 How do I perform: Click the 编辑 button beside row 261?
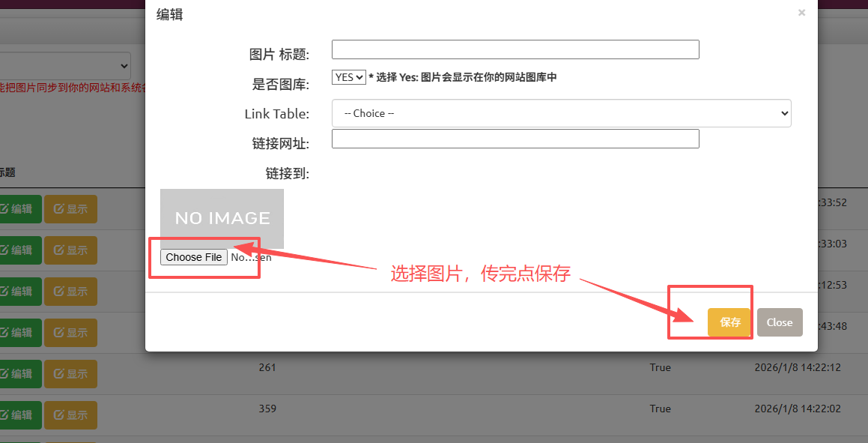pos(21,373)
